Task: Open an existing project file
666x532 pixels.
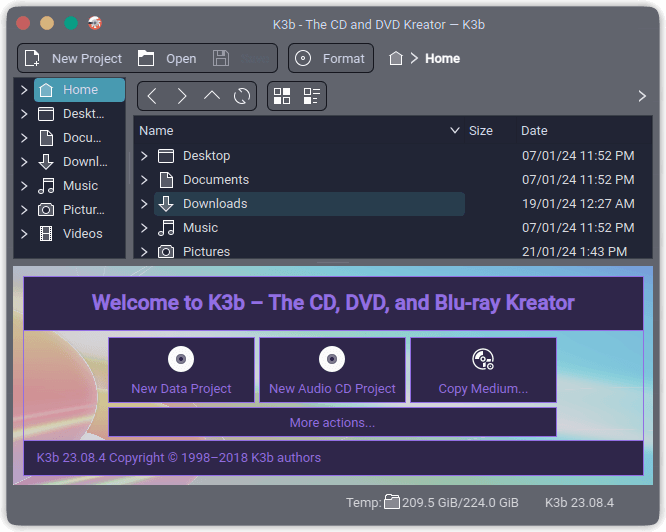Action: pyautogui.click(x=167, y=58)
